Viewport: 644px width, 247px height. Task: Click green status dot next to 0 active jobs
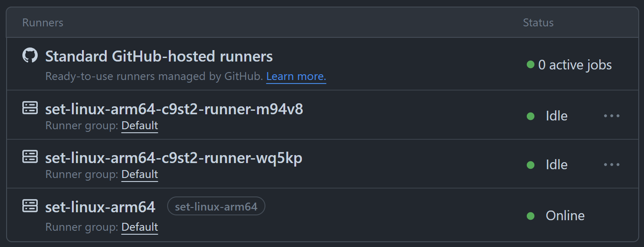(x=530, y=65)
